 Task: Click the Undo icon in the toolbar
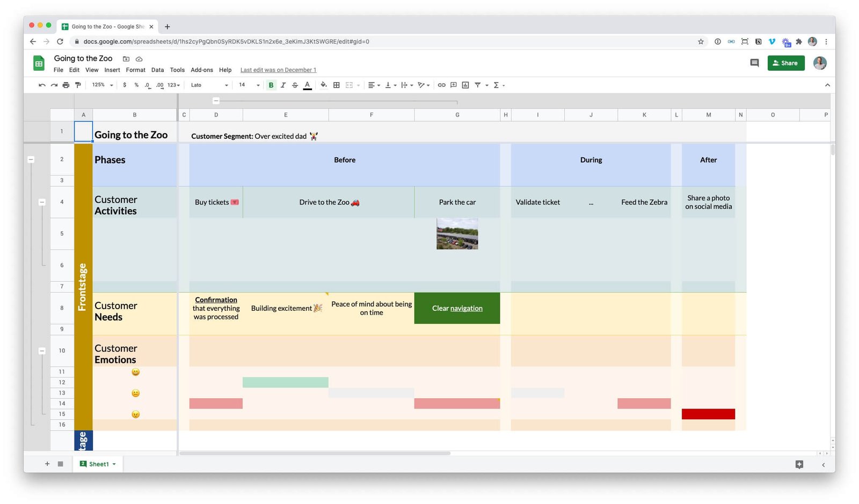42,85
